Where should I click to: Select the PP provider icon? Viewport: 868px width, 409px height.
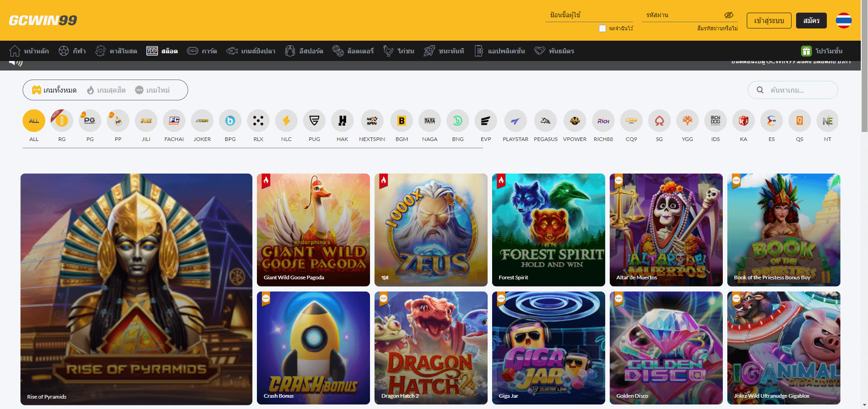(118, 121)
